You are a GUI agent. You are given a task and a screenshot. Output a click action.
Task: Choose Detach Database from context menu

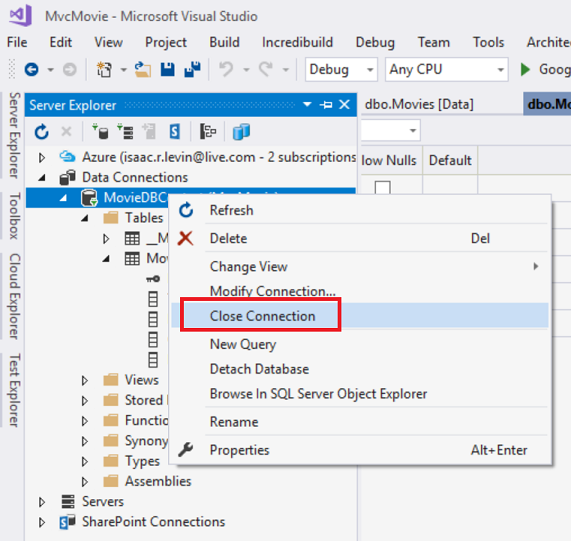point(360,369)
